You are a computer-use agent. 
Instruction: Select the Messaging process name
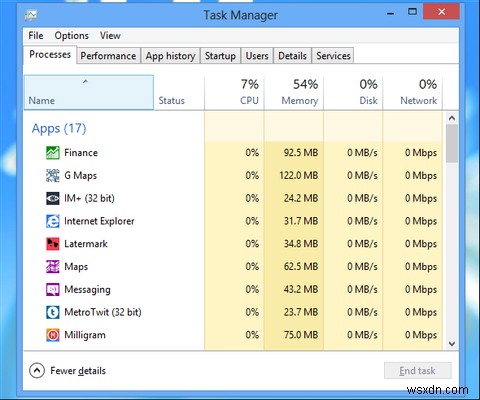pos(87,289)
